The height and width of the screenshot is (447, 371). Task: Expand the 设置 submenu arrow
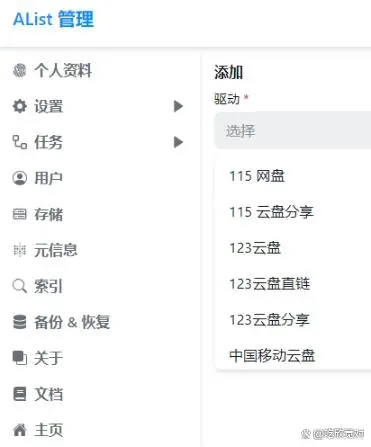coord(179,106)
